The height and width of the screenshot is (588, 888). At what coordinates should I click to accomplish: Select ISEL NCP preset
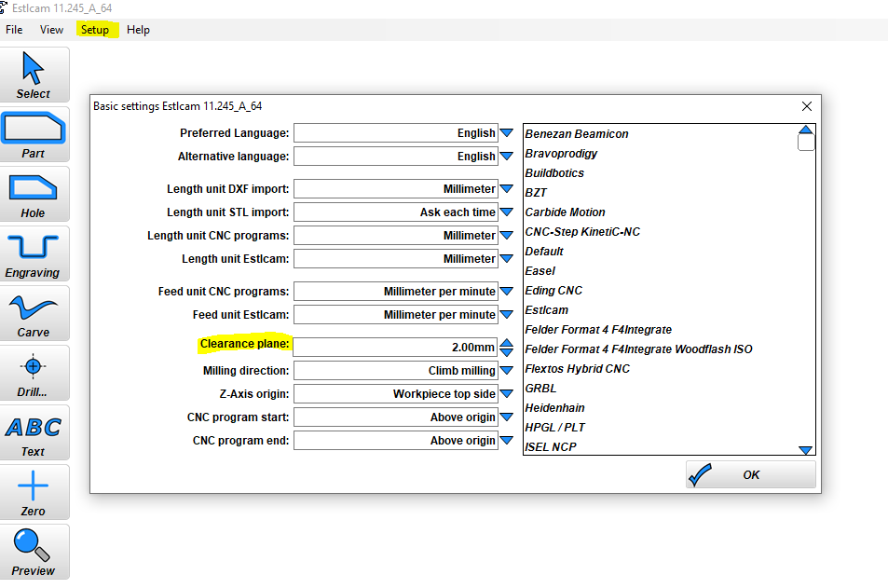pyautogui.click(x=551, y=447)
